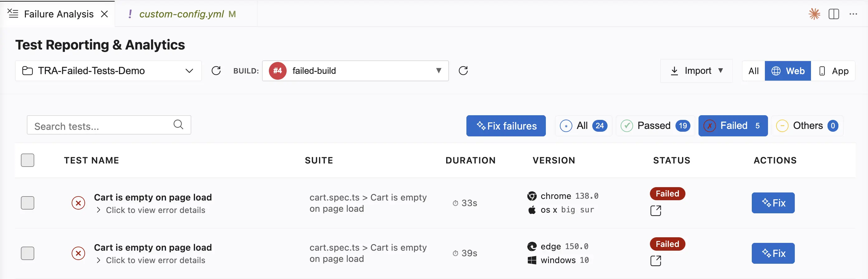
Task: Click the chrome browser icon
Action: pos(532,196)
